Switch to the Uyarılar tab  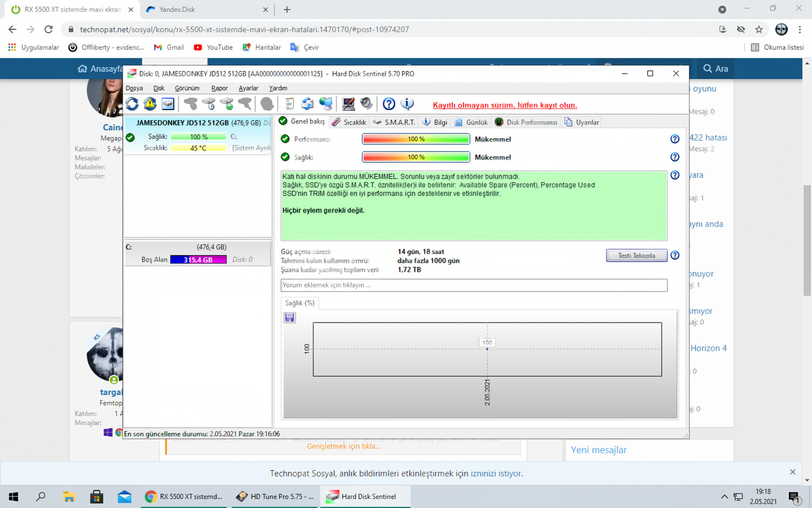pyautogui.click(x=582, y=122)
